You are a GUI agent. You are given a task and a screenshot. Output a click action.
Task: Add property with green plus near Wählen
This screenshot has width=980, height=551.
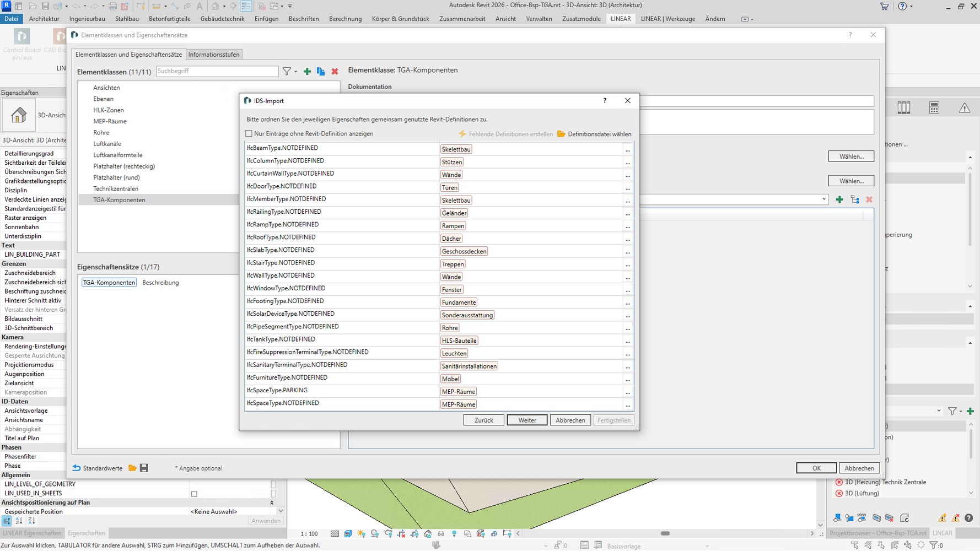click(x=839, y=199)
